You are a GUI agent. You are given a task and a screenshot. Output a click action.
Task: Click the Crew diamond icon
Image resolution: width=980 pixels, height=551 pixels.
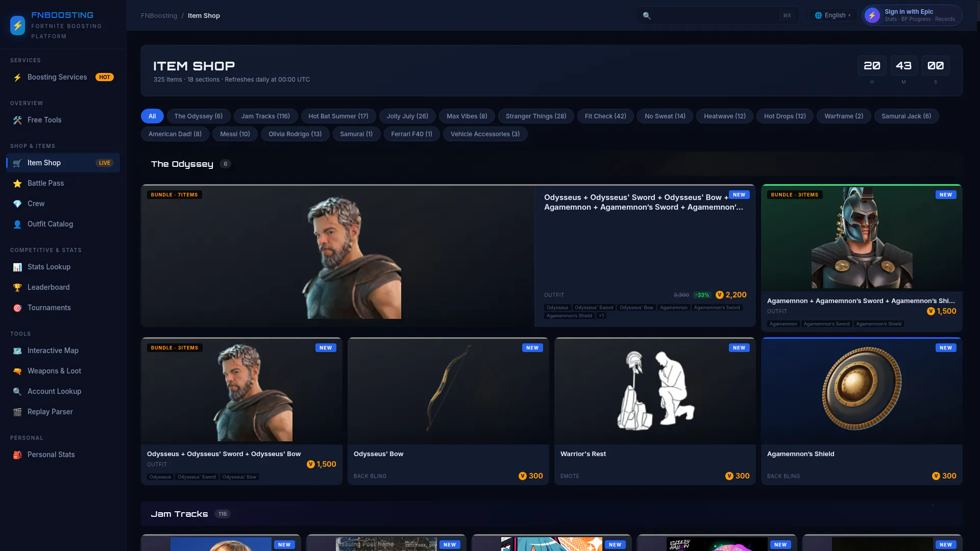tap(17, 204)
